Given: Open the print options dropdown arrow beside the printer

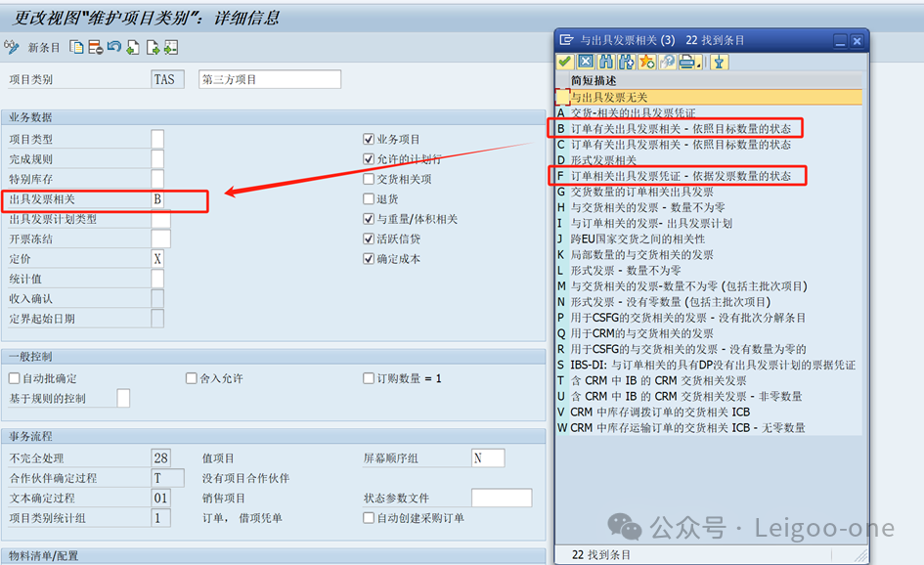Looking at the screenshot, I should tap(698, 63).
